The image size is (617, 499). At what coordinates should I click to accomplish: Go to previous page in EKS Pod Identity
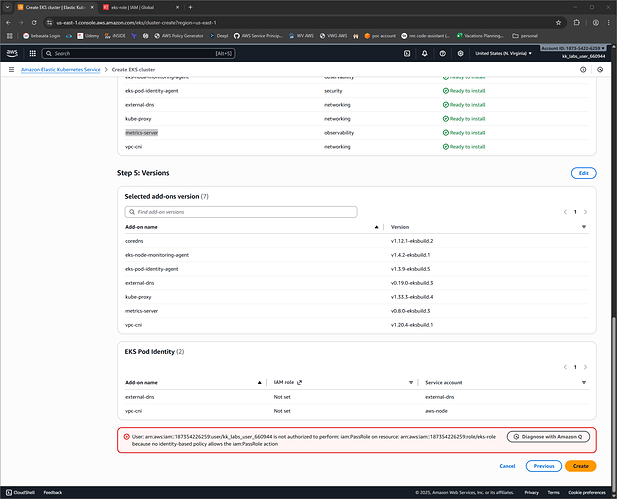click(x=565, y=367)
